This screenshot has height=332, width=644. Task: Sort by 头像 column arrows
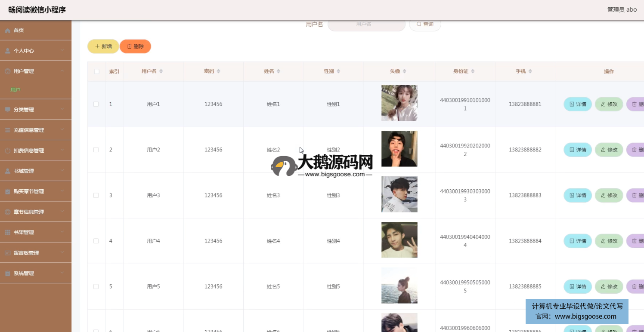[x=405, y=71]
